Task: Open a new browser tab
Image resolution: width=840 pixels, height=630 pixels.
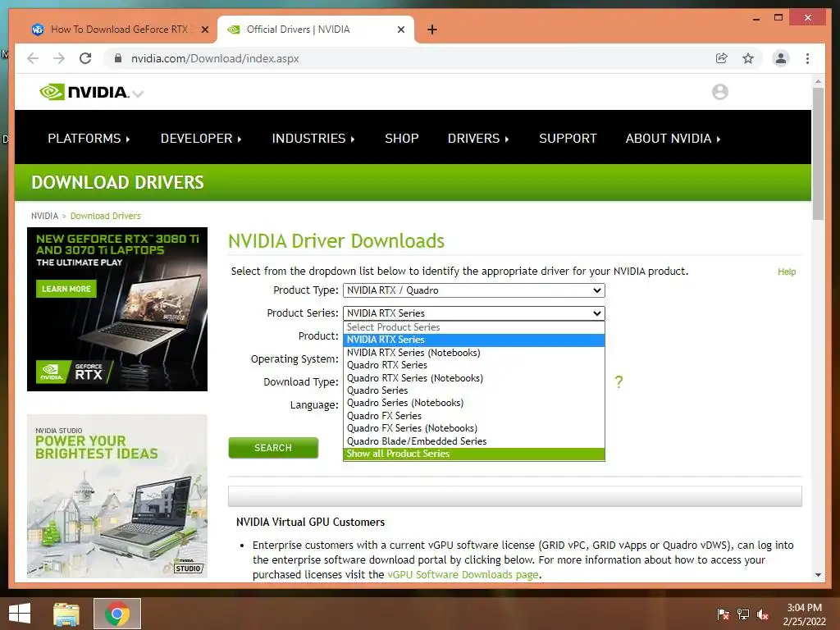Action: [431, 30]
